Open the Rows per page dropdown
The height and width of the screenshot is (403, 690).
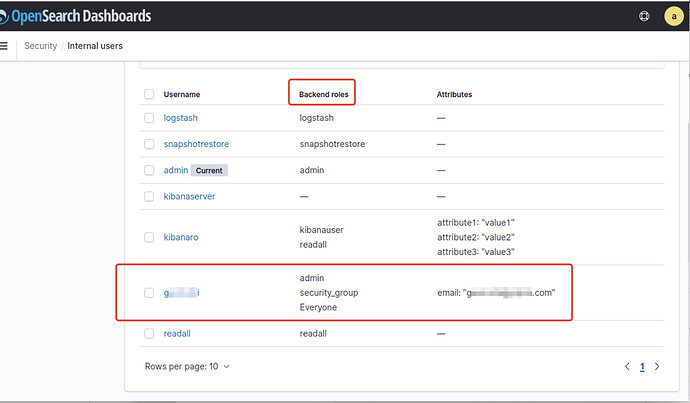(187, 366)
